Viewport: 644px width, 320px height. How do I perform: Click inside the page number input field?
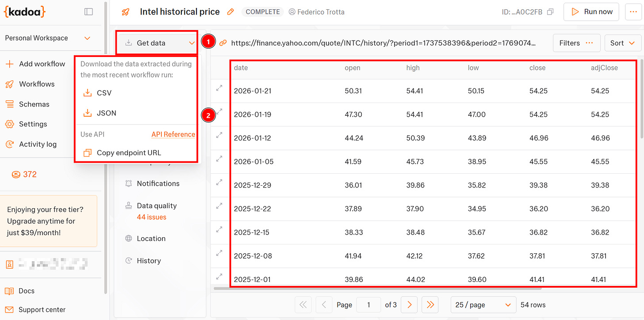pos(368,305)
